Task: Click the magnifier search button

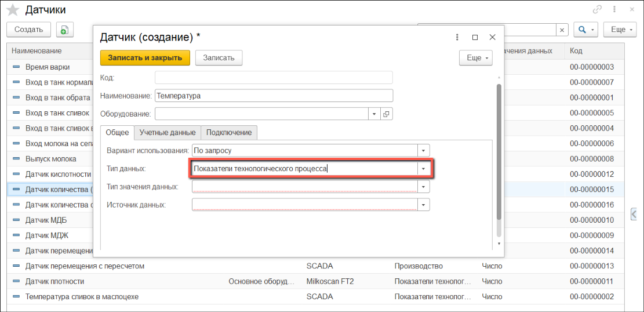Action: 585,30
